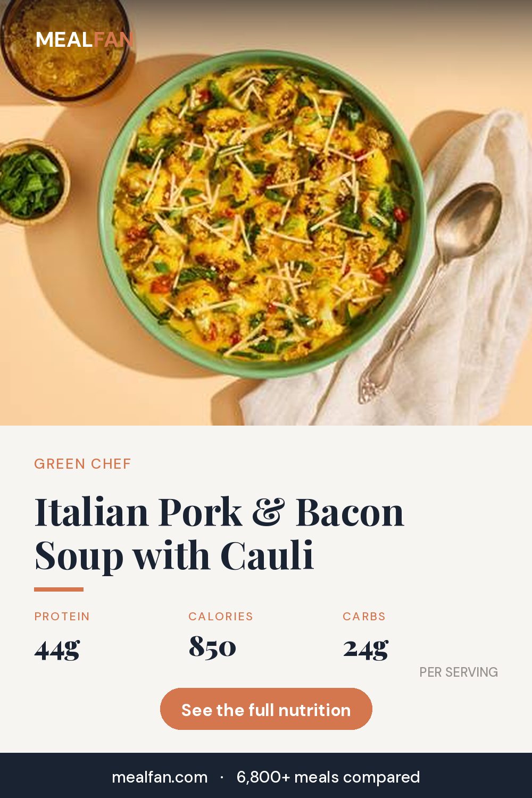Image resolution: width=532 pixels, height=798 pixels.
Task: Click the MEALFAN logo
Action: click(x=84, y=40)
